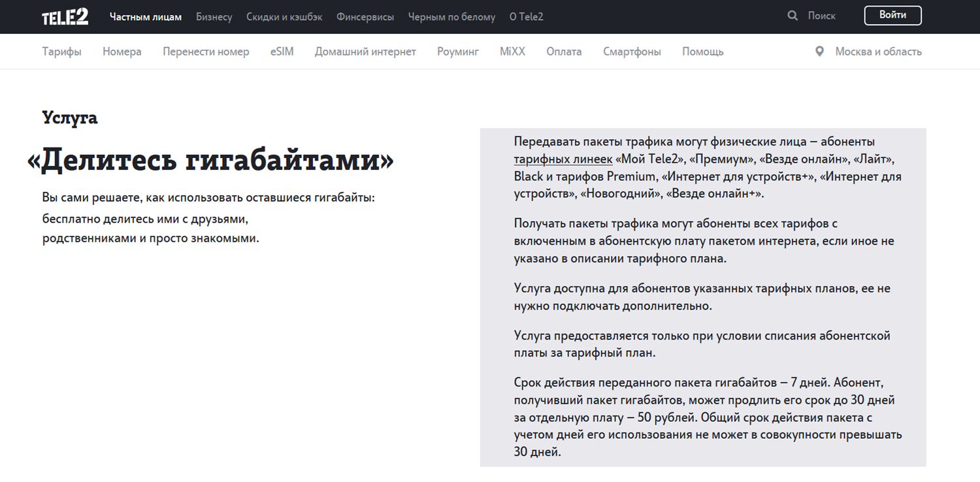Open the О Tele2 menu item

[527, 17]
